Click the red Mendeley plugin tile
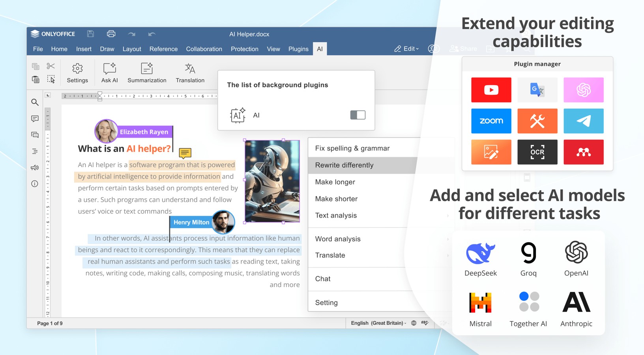This screenshot has height=355, width=644. click(584, 152)
